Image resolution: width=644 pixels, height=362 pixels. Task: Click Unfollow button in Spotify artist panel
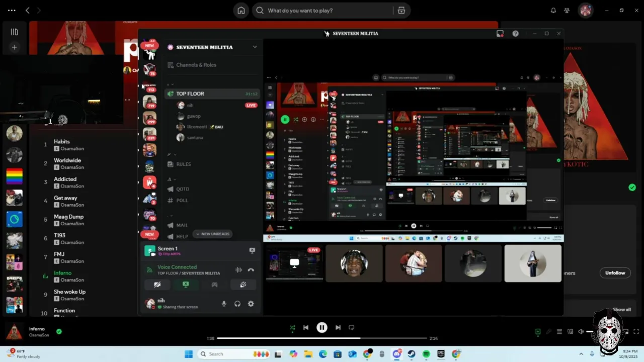(615, 273)
